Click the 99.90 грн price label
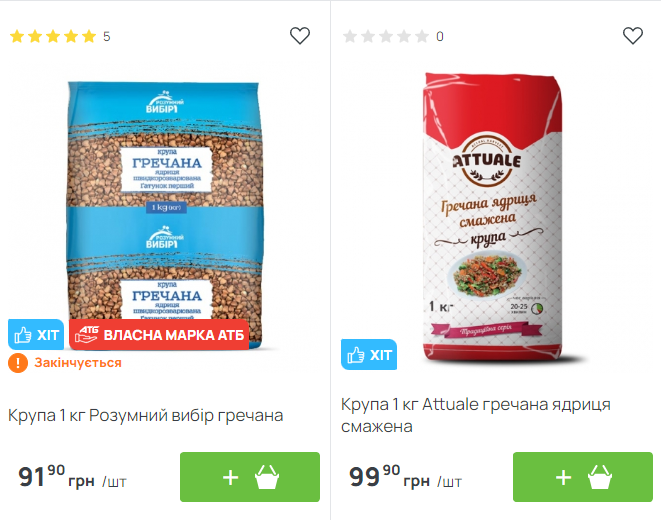This screenshot has width=661, height=520. (x=405, y=477)
